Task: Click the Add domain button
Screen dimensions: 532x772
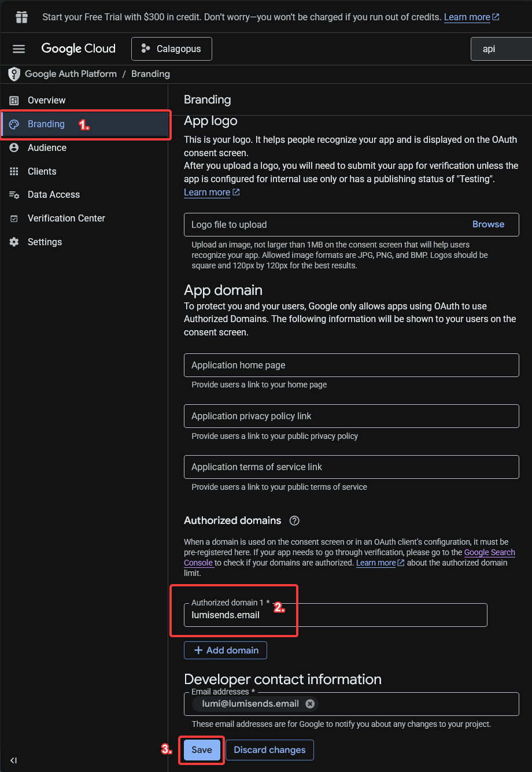Action: click(x=226, y=651)
